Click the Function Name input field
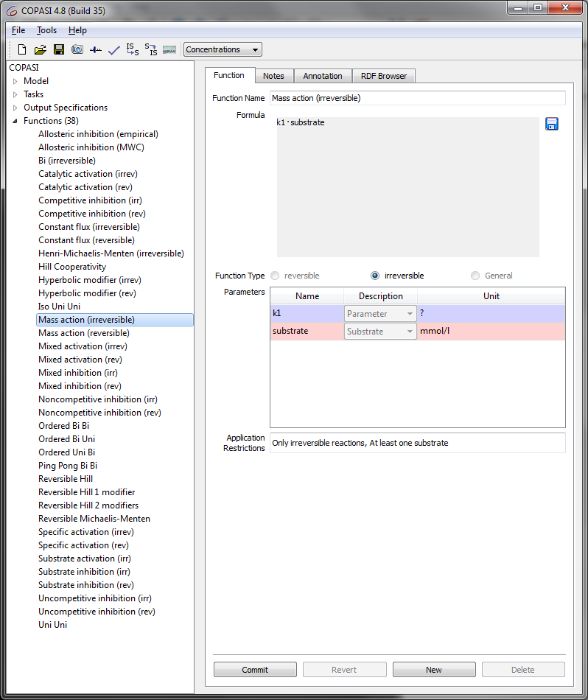The width and height of the screenshot is (588, 700). pos(417,98)
